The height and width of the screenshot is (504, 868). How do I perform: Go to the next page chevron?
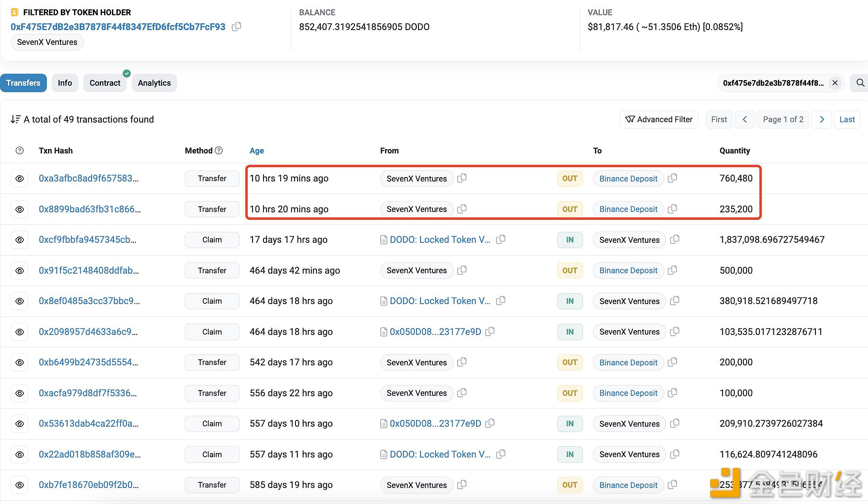pos(822,119)
